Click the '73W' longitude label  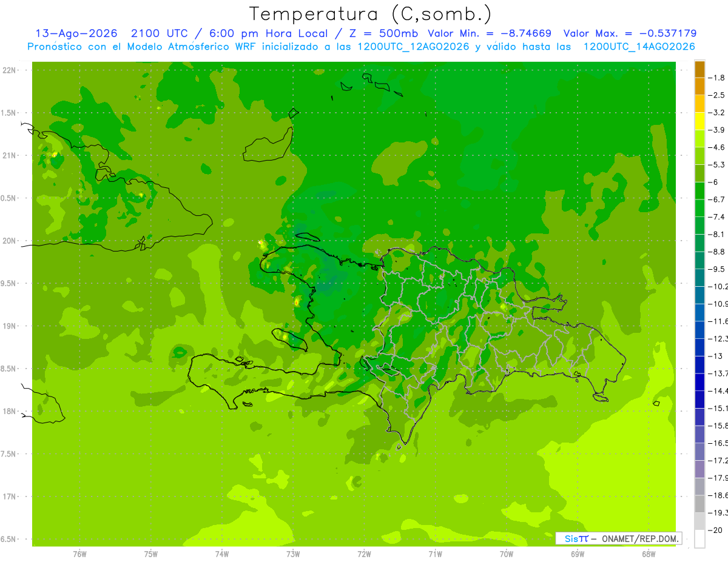[293, 554]
